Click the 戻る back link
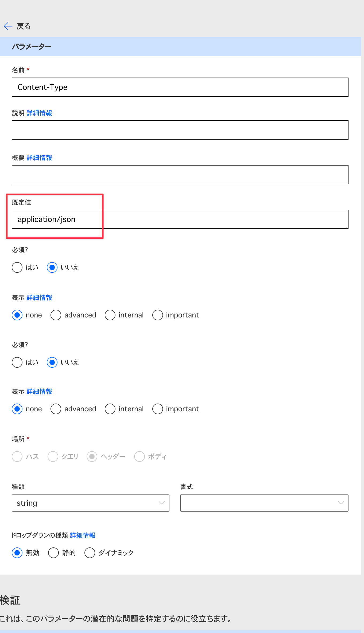 (x=24, y=26)
